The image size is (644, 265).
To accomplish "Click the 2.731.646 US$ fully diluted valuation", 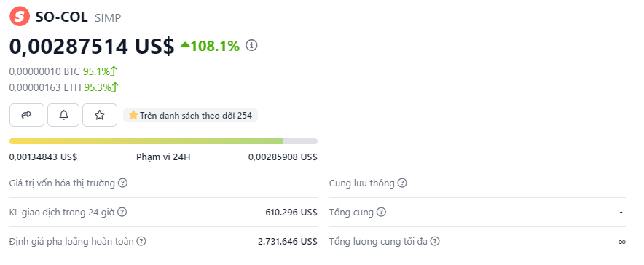I will 288,241.
